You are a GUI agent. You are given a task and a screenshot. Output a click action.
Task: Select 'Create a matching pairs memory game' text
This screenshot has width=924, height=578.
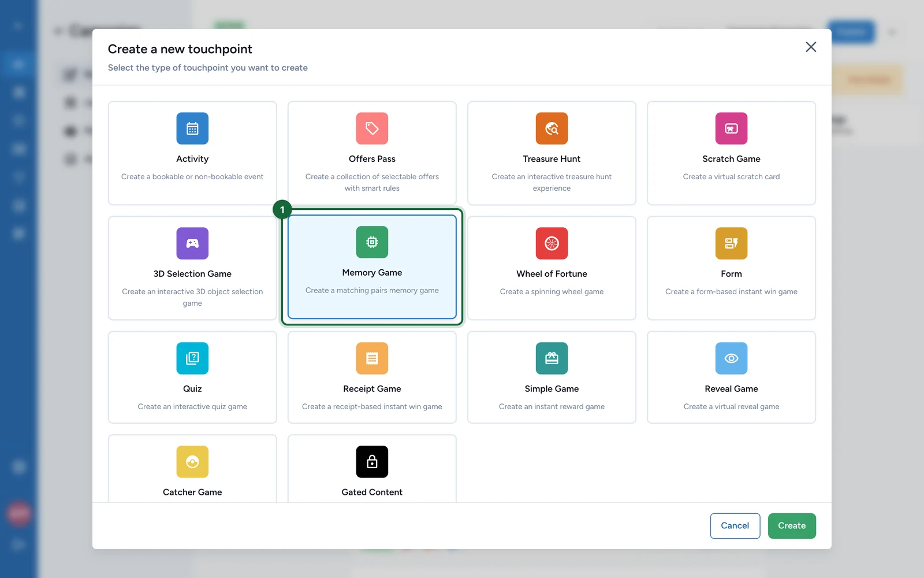(x=372, y=291)
